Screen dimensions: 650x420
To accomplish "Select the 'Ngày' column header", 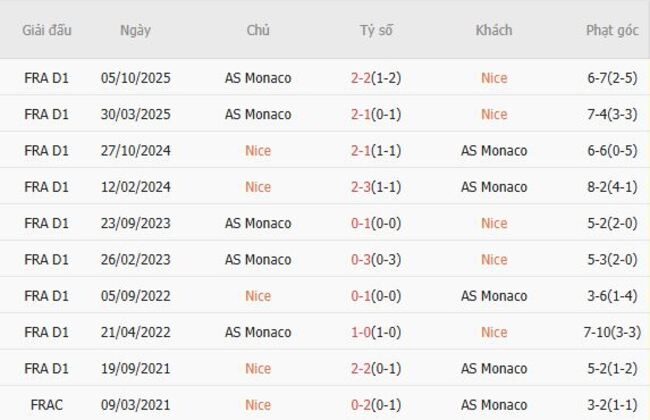I will tap(135, 30).
